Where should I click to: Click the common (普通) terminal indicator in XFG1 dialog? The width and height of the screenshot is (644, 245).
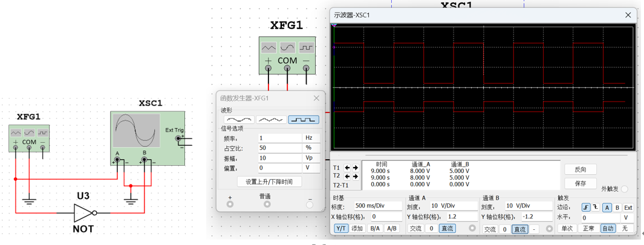click(x=267, y=204)
